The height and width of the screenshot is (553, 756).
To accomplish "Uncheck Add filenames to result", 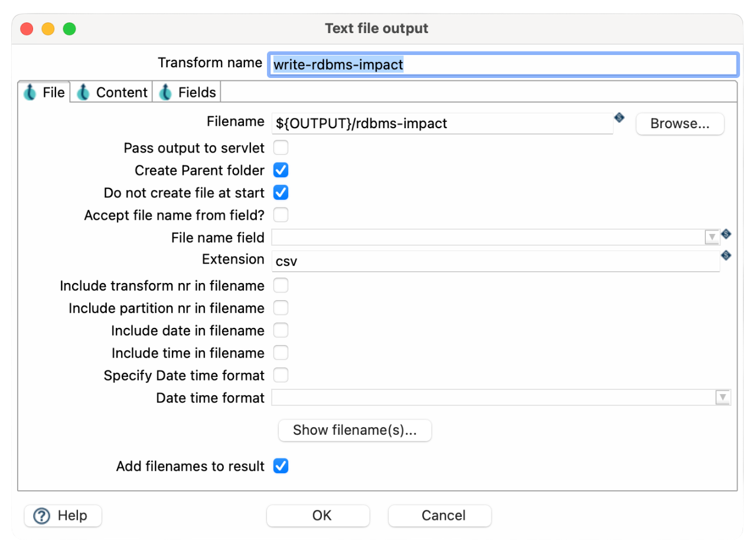I will (x=281, y=466).
